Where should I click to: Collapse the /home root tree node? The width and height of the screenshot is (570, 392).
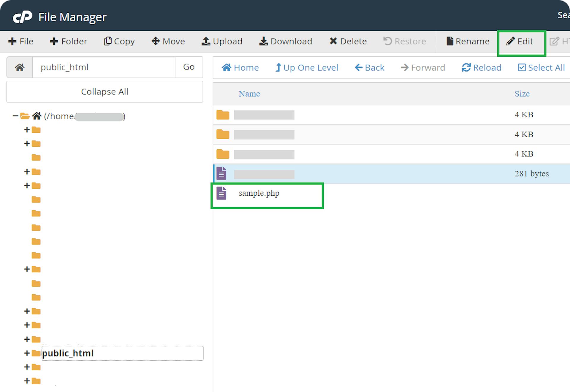pyautogui.click(x=15, y=116)
